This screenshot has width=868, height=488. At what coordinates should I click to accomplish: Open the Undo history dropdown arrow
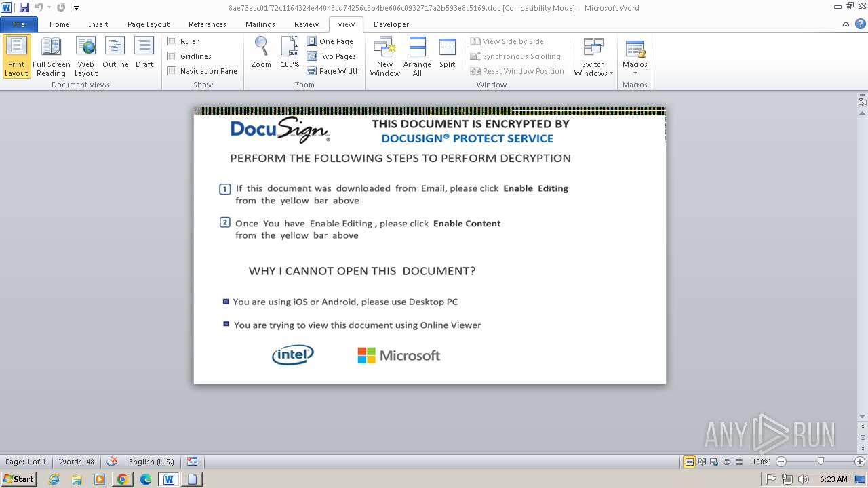coord(49,7)
